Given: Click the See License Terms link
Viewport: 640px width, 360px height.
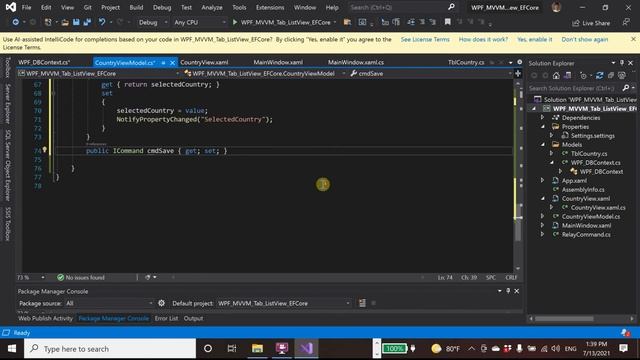Looking at the screenshot, I should [x=425, y=40].
